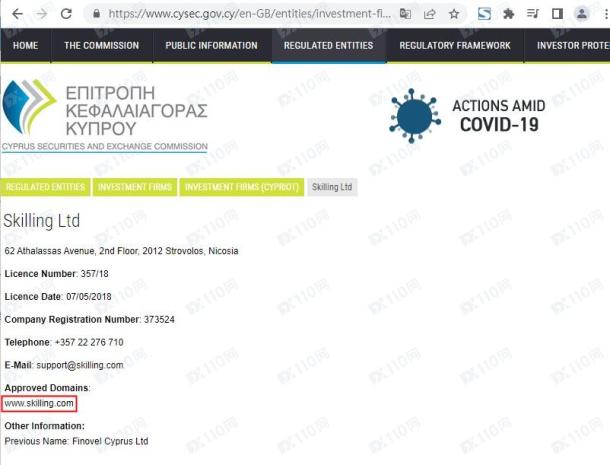Viewport: 610px width, 465px height.
Task: Select the address 62 Athalassas Avenue text
Action: pyautogui.click(x=121, y=251)
